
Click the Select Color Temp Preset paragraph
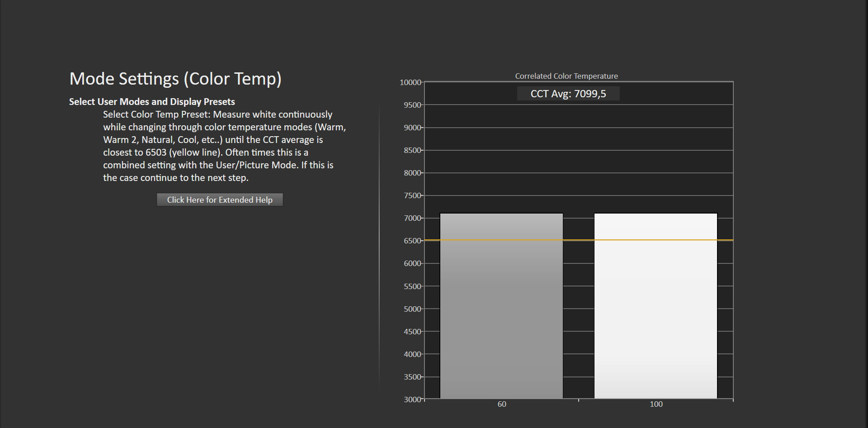(224, 146)
